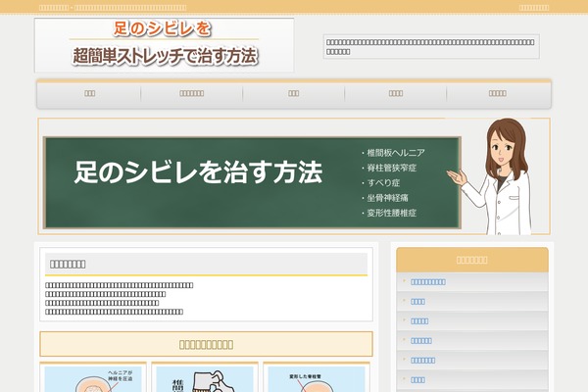Click the sixth link in the sidebar menu list
The width and height of the screenshot is (588, 392).
tap(417, 380)
